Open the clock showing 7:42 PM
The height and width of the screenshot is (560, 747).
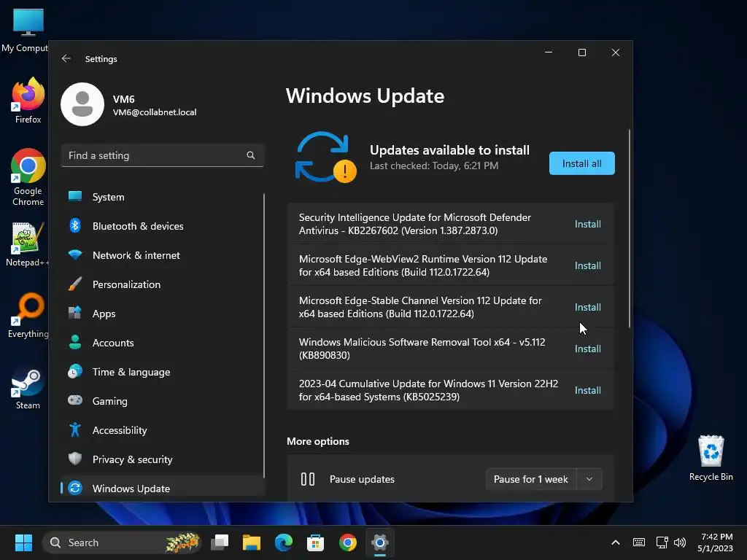pos(715,542)
